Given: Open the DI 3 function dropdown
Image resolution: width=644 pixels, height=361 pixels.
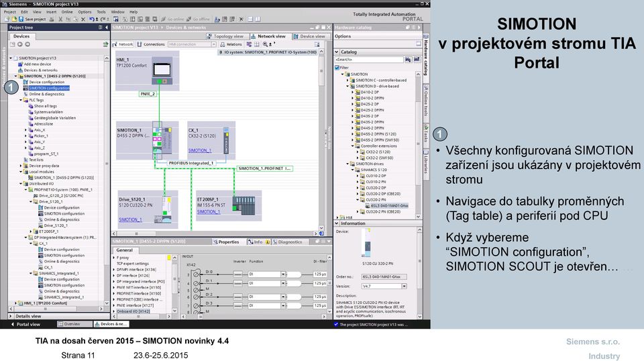Looking at the screenshot, I should tap(283, 305).
